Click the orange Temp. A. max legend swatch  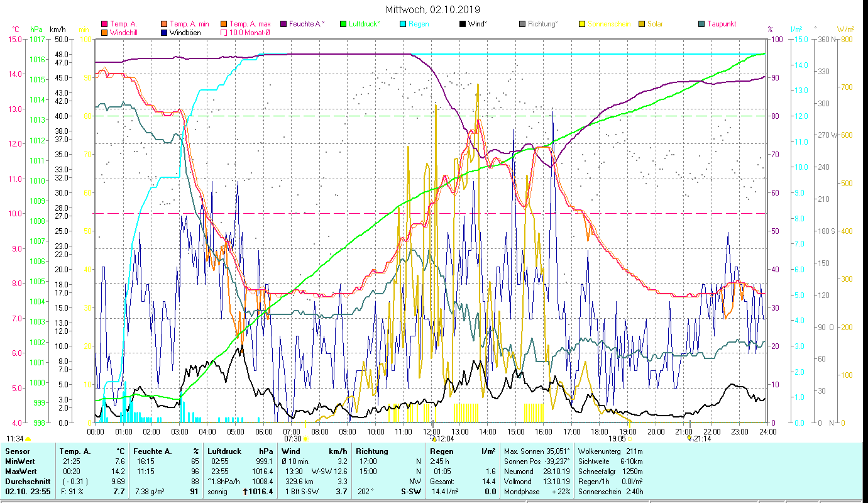tap(224, 24)
